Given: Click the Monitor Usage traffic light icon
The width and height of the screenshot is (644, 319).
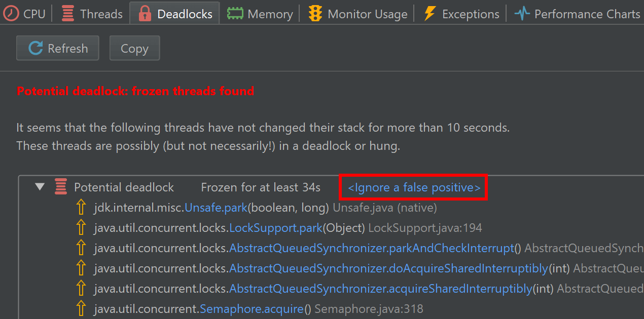Looking at the screenshot, I should [315, 14].
